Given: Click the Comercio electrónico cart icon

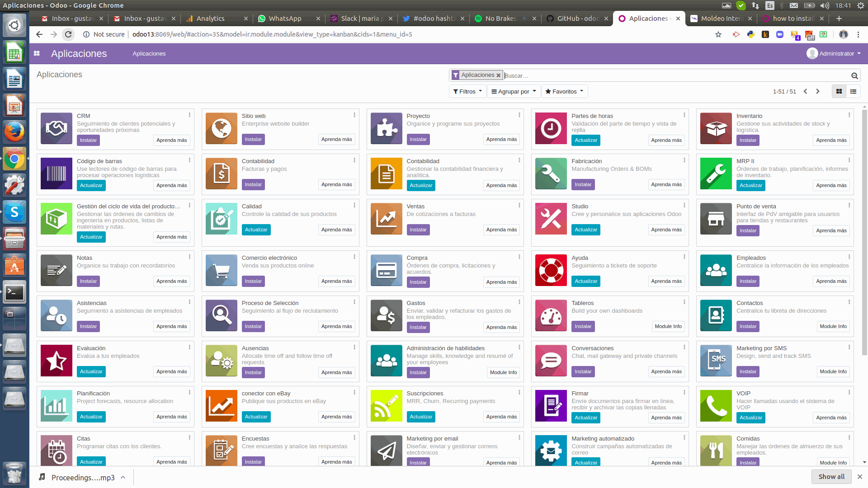Looking at the screenshot, I should [x=222, y=270].
